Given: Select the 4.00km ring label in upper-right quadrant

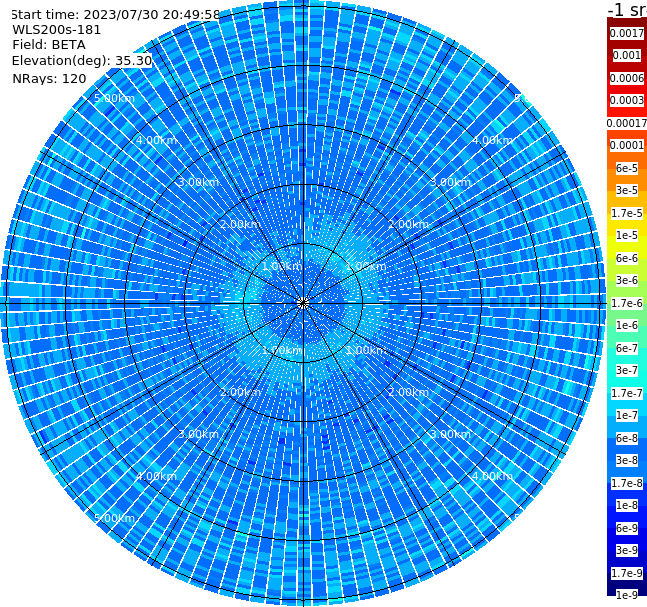Looking at the screenshot, I should (492, 140).
